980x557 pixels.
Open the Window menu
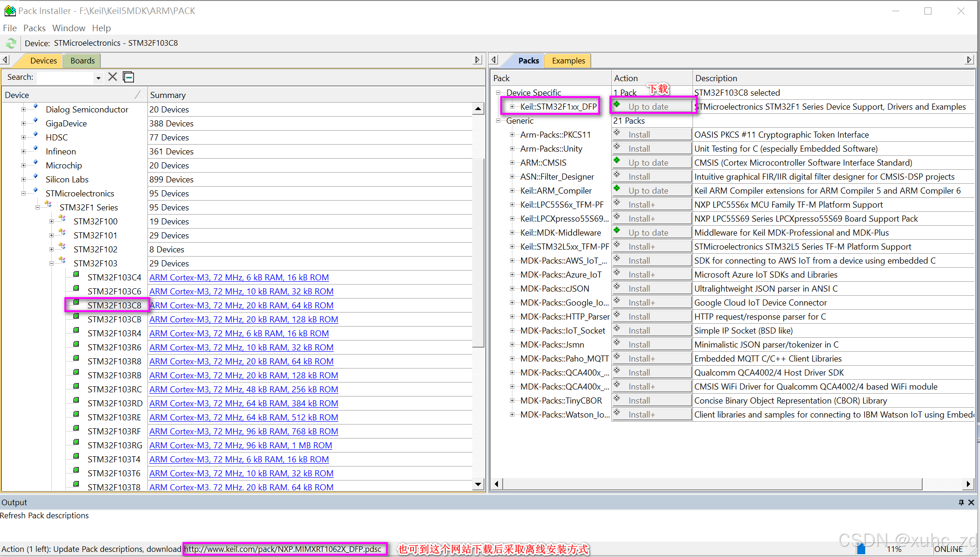pos(69,28)
